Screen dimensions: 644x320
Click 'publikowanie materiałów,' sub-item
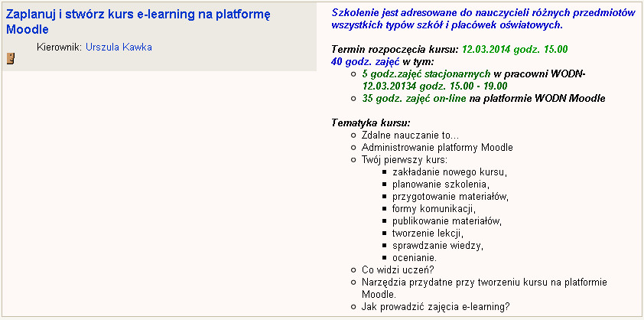(447, 221)
